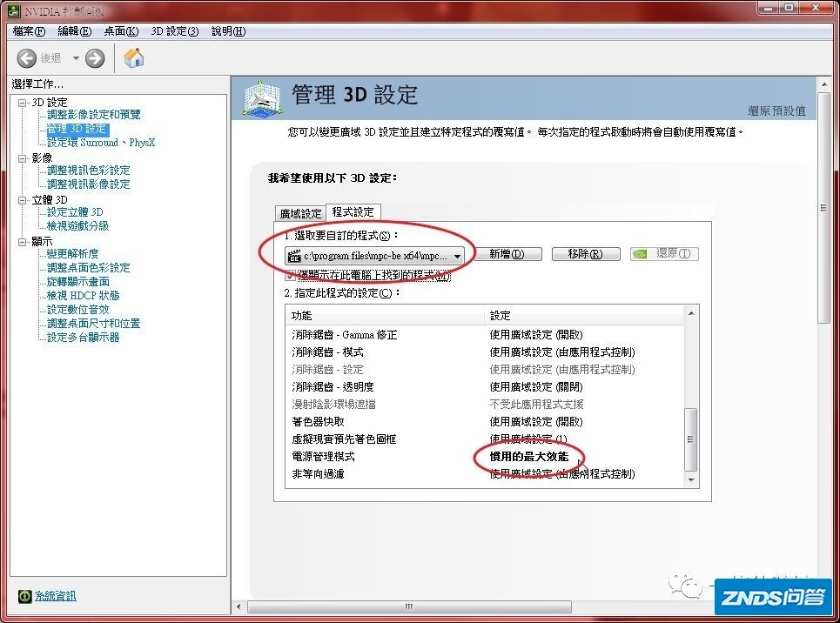Click the 功能 column header
Screen dimensions: 840x623
385,316
